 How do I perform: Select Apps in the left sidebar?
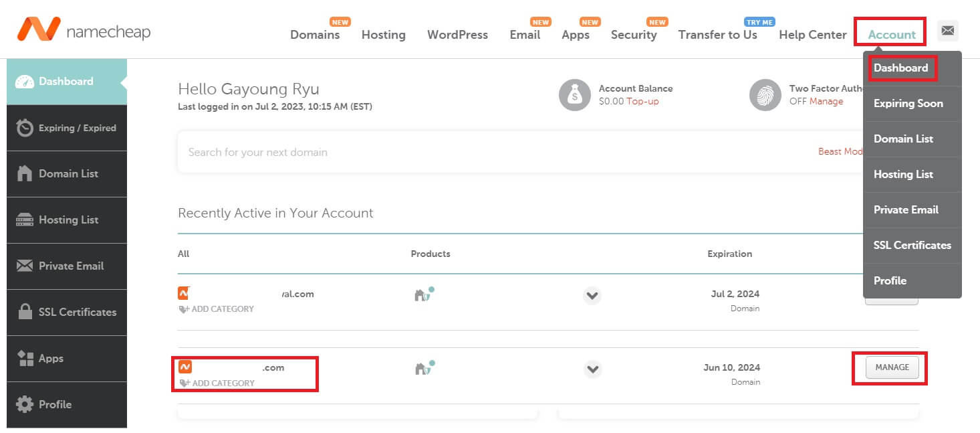[x=67, y=359]
